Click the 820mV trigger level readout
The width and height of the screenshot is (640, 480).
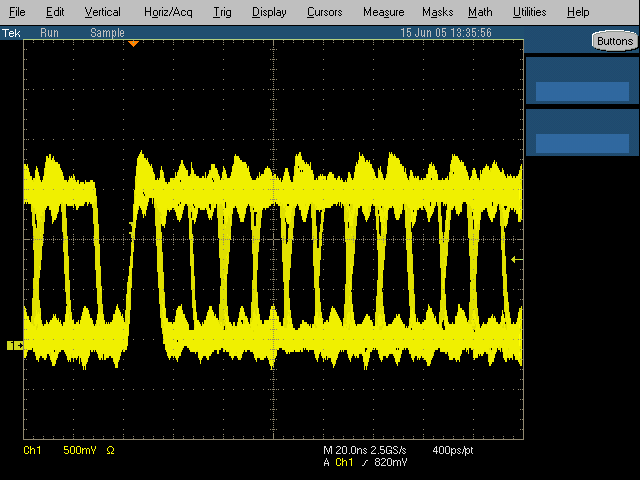click(391, 462)
